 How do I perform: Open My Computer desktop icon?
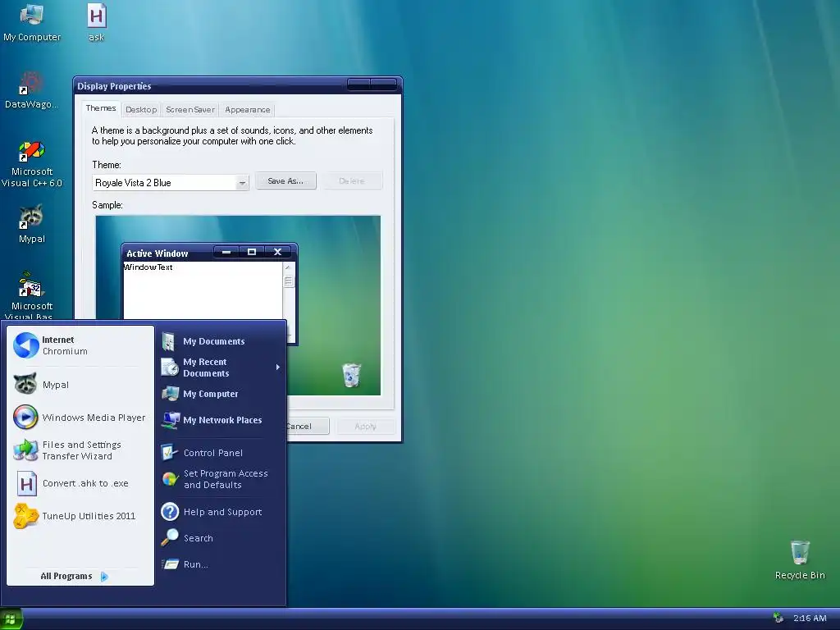click(32, 22)
